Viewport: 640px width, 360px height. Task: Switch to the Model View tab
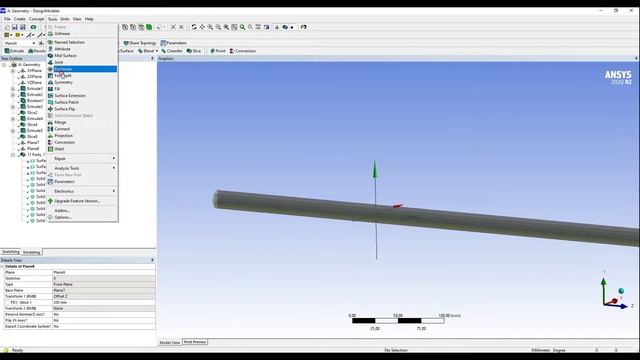coord(169,342)
